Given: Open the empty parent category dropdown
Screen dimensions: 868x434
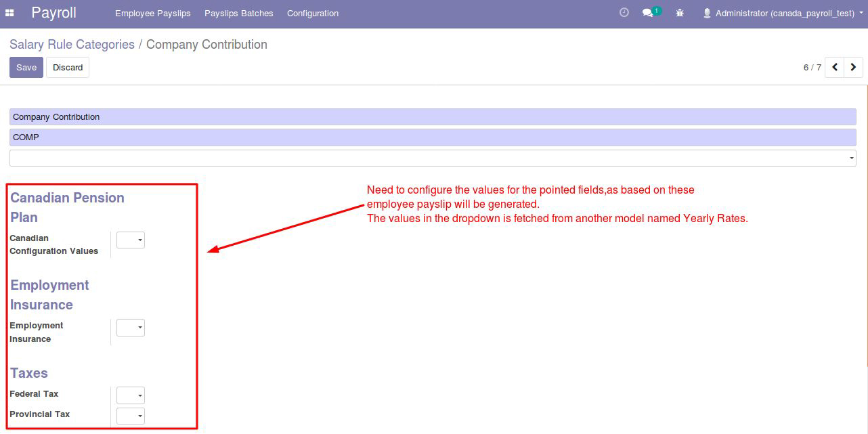Looking at the screenshot, I should click(433, 158).
